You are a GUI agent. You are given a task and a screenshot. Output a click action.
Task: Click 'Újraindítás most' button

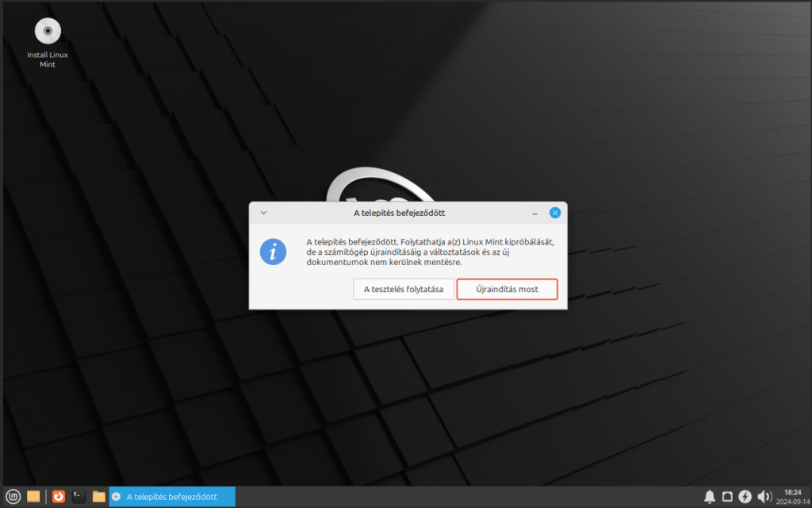pos(507,289)
